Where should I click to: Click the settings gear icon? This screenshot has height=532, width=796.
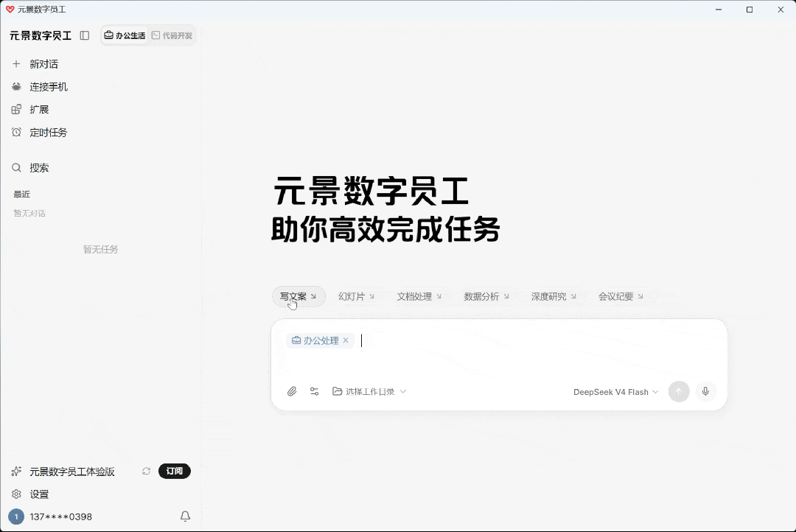tap(16, 494)
